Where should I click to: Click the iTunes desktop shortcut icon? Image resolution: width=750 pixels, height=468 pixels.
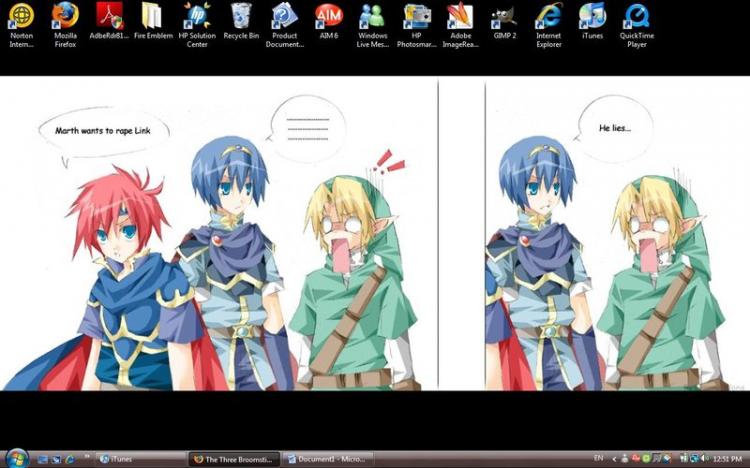[592, 21]
